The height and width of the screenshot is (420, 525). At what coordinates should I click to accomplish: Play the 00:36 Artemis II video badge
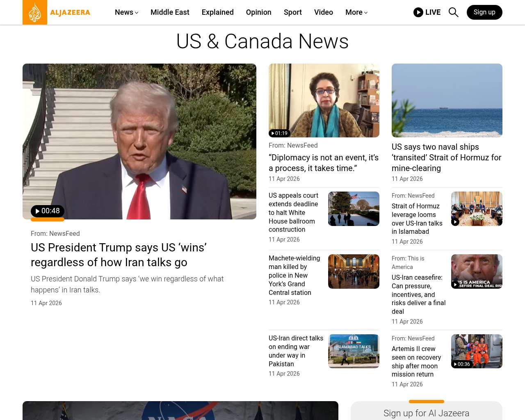pyautogui.click(x=462, y=364)
